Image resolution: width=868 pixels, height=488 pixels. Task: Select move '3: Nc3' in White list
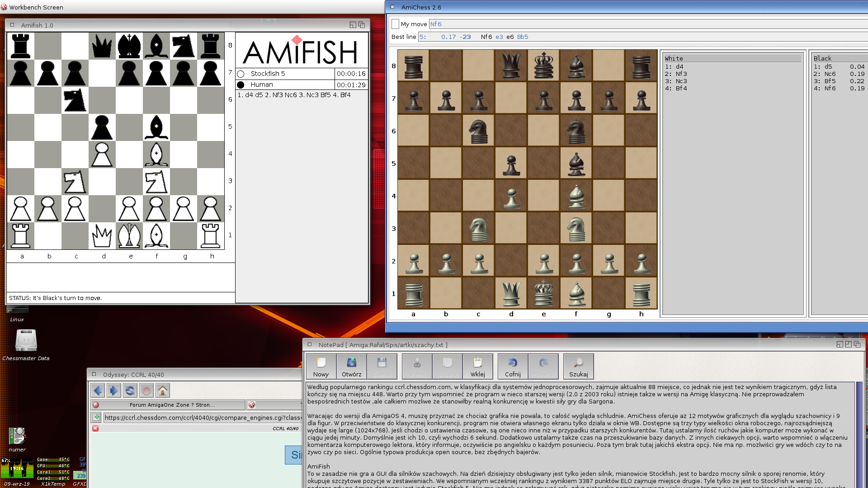tap(676, 81)
